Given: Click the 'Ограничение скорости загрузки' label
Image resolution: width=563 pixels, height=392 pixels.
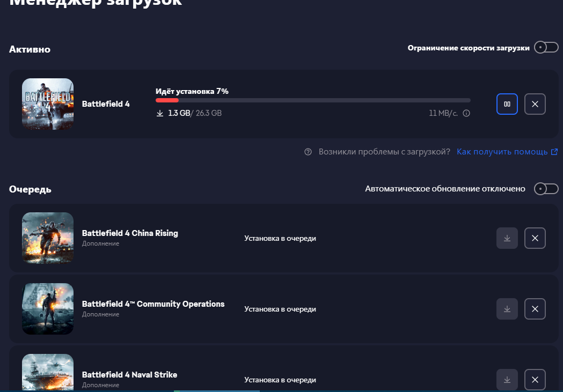Looking at the screenshot, I should (x=469, y=48).
